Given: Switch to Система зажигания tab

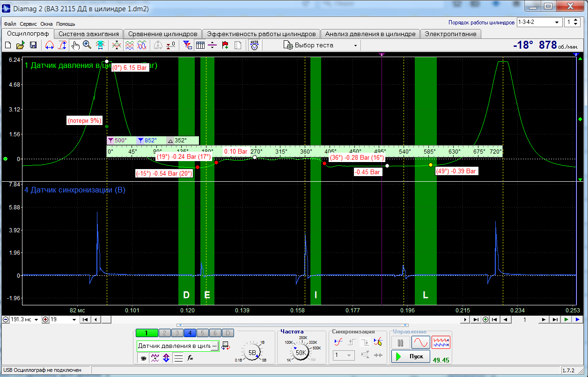Looking at the screenshot, I should 89,34.
